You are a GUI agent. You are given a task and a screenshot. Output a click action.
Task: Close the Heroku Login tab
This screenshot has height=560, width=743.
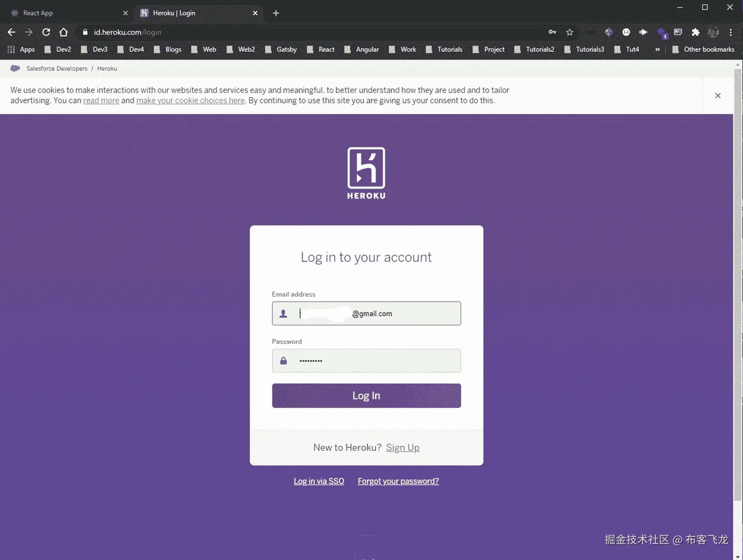point(255,13)
